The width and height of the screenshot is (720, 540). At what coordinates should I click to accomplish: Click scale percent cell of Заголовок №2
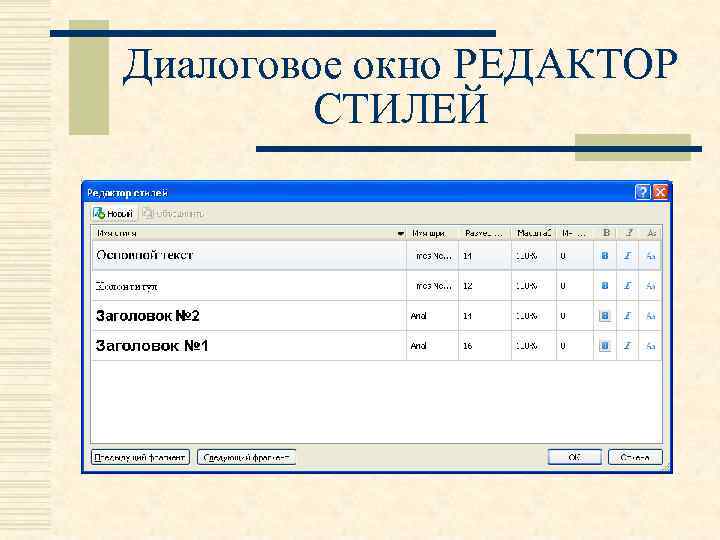(534, 316)
